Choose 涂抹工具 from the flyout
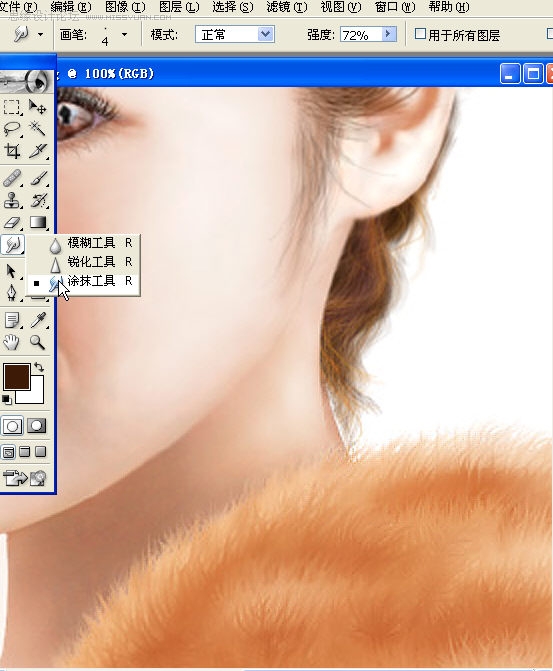The width and height of the screenshot is (553, 671). coord(83,282)
